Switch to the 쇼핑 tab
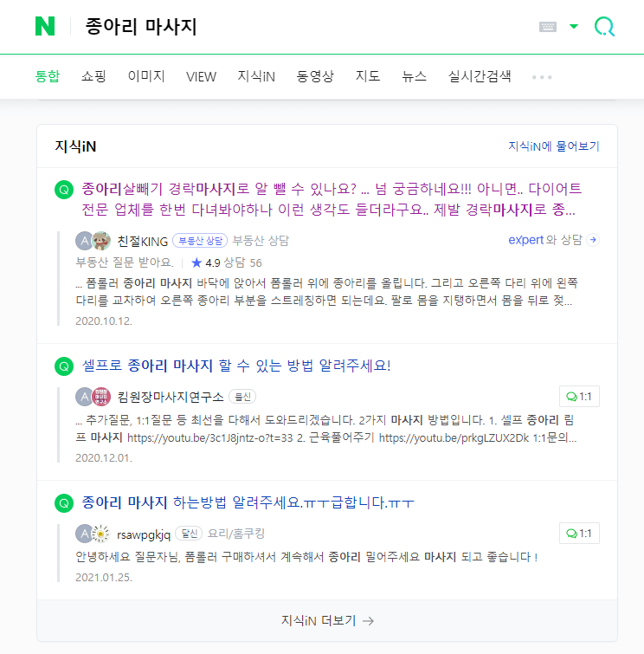Viewport: 644px width, 654px height. coord(93,77)
